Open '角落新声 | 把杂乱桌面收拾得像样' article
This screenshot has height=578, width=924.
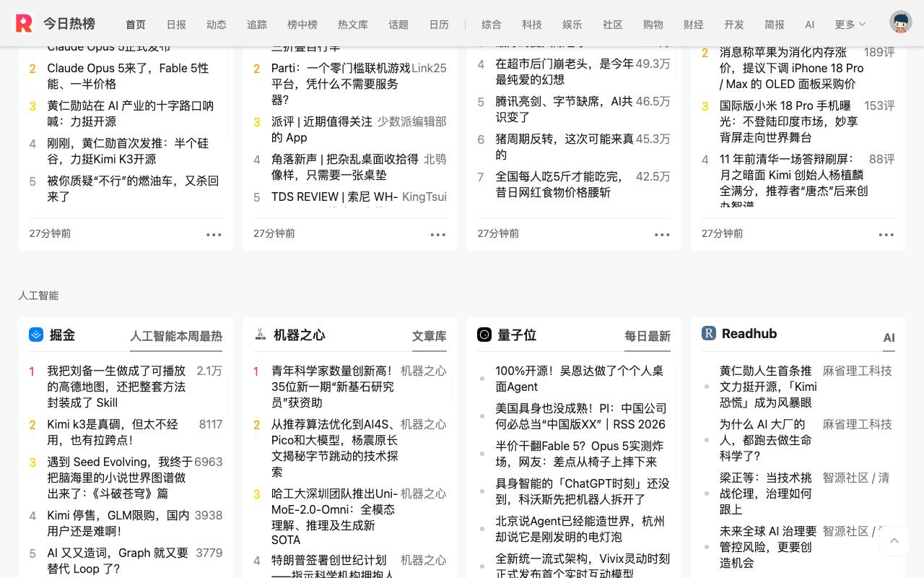pyautogui.click(x=345, y=167)
